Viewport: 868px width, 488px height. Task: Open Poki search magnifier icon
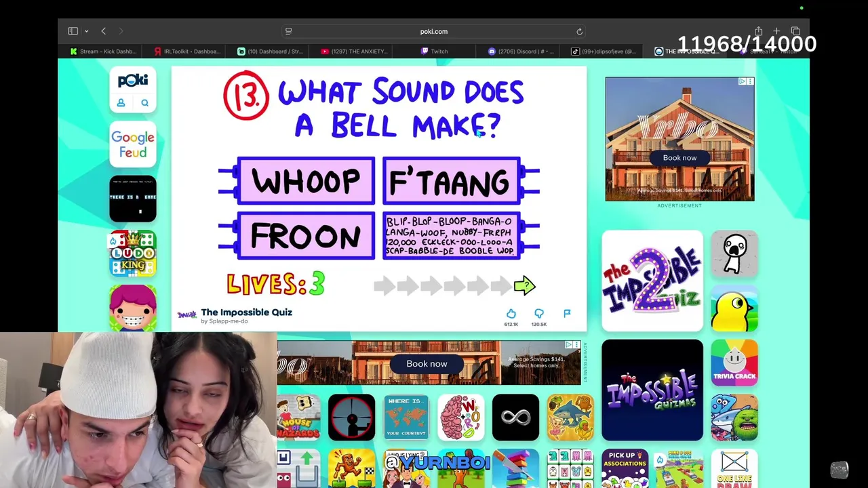[144, 103]
